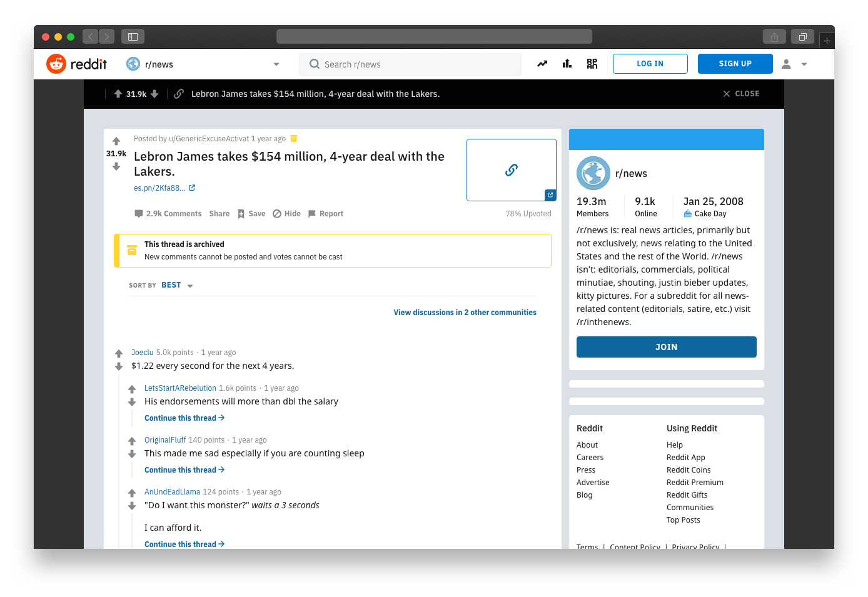Screen dimensions: 868x597
Task: Open u/GenericExcuseActivat profile link
Action: 209,139
